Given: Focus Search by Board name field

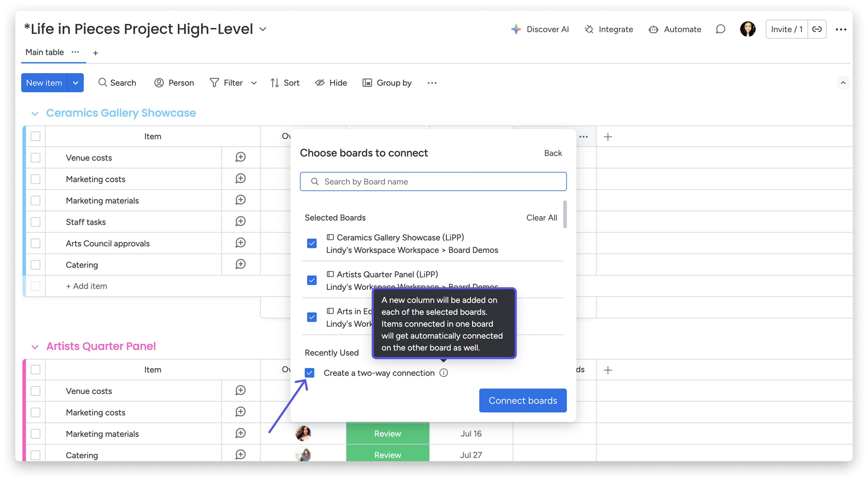Looking at the screenshot, I should pos(433,182).
